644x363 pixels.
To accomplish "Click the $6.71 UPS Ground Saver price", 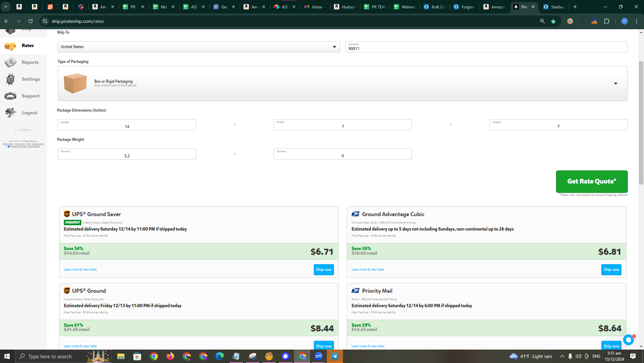I will [322, 251].
